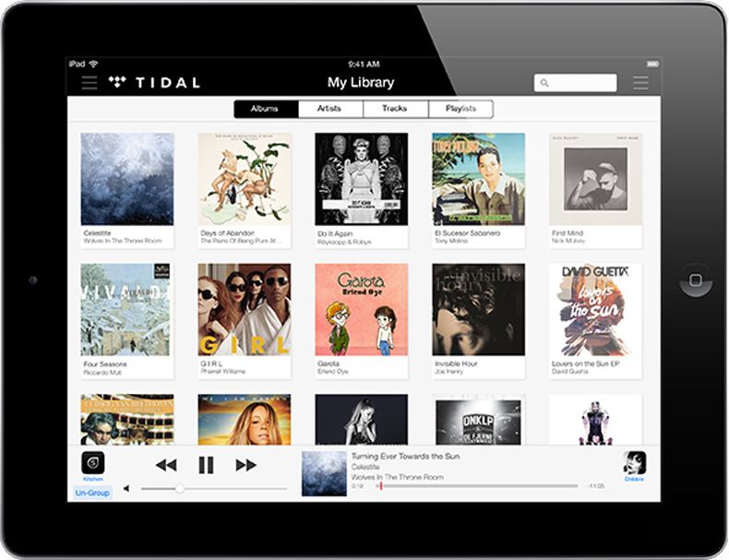This screenshot has height=560, width=729.
Task: Tap the TIDAL logo
Action: point(154,83)
